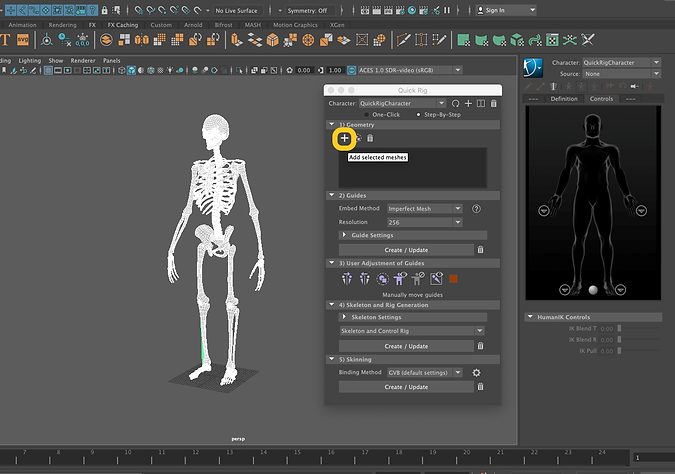675x474 pixels.
Task: Delete character with trash icon in Quick Rig header
Action: [494, 103]
